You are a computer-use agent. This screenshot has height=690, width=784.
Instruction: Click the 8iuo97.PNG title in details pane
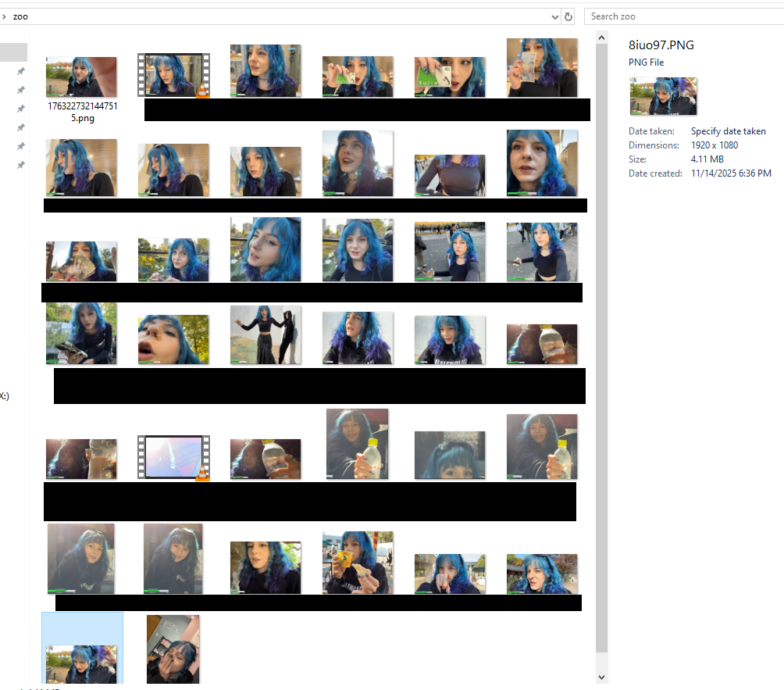tap(661, 45)
